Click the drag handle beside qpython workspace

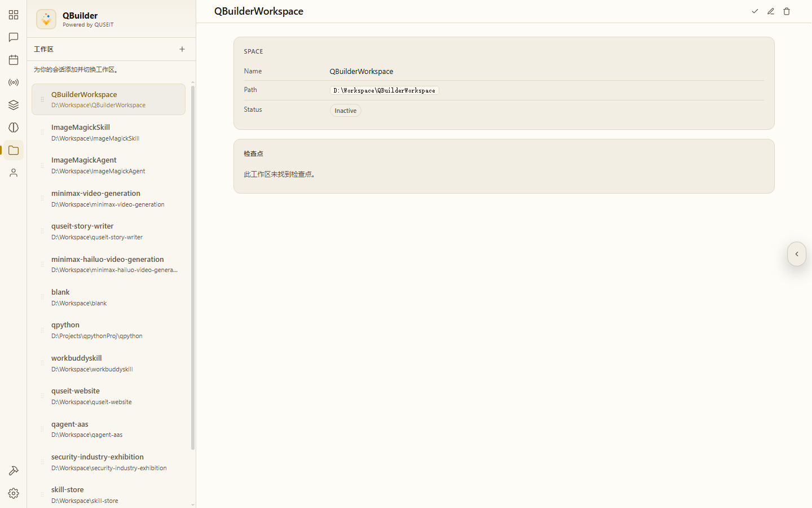42,330
